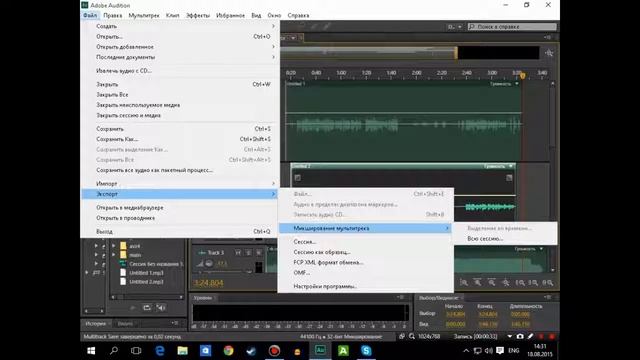Open File Explorer from the taskbar
Image resolution: width=640 pixels, height=360 pixels.
tap(182, 351)
